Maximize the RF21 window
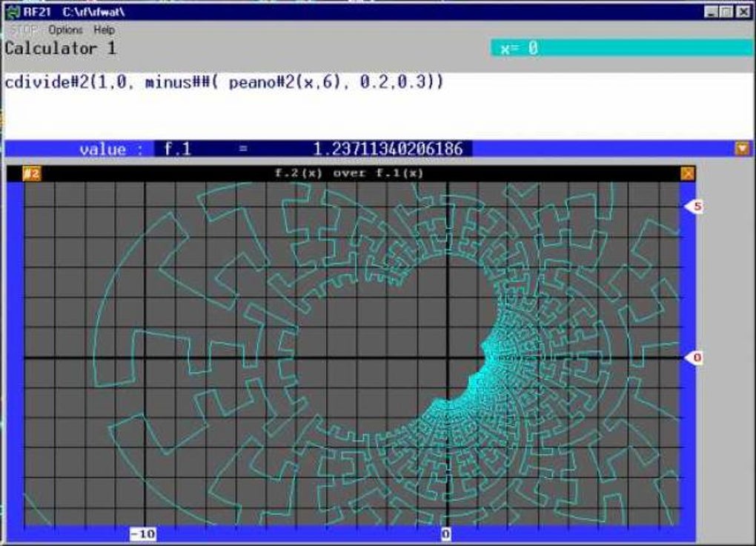This screenshot has height=546, width=756. [726, 12]
